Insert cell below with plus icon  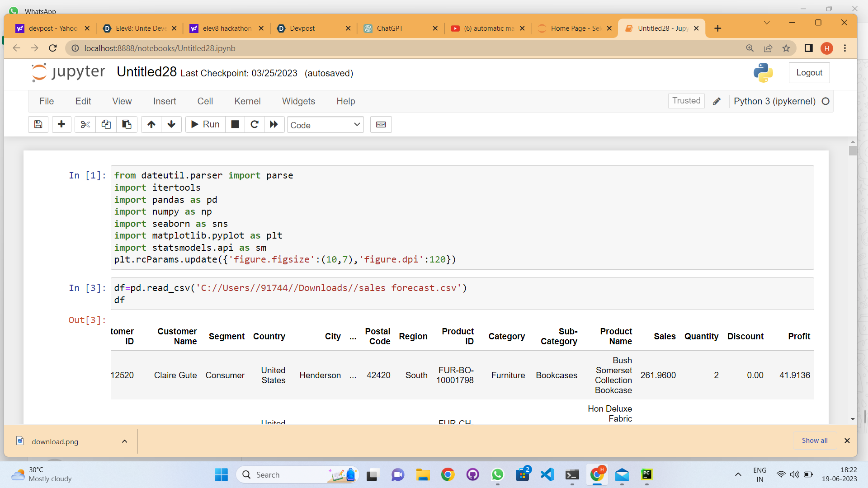61,124
